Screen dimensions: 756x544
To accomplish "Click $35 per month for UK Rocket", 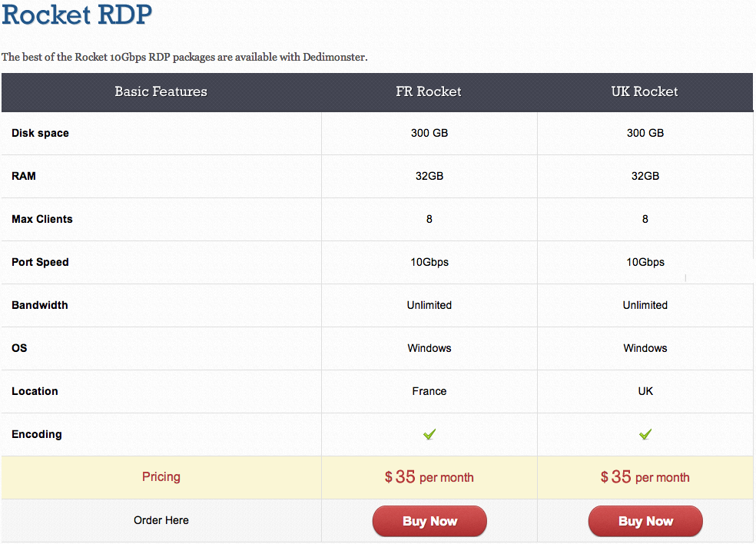I will coord(645,477).
